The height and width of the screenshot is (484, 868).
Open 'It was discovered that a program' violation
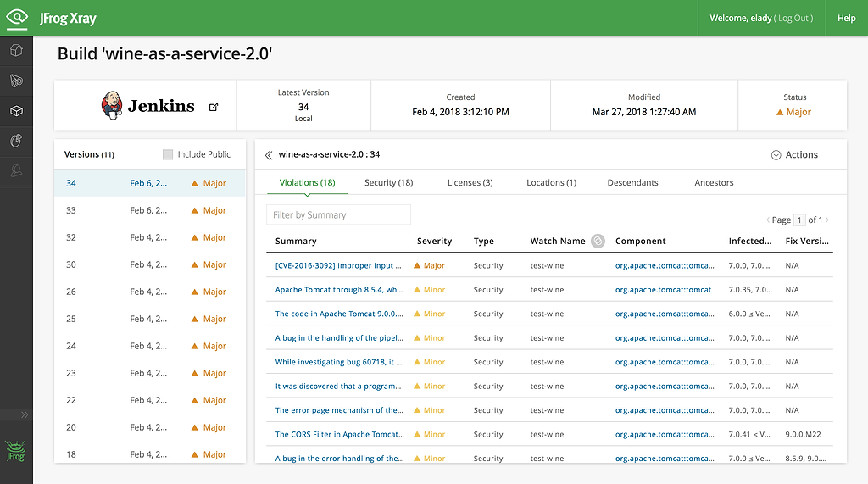click(338, 386)
